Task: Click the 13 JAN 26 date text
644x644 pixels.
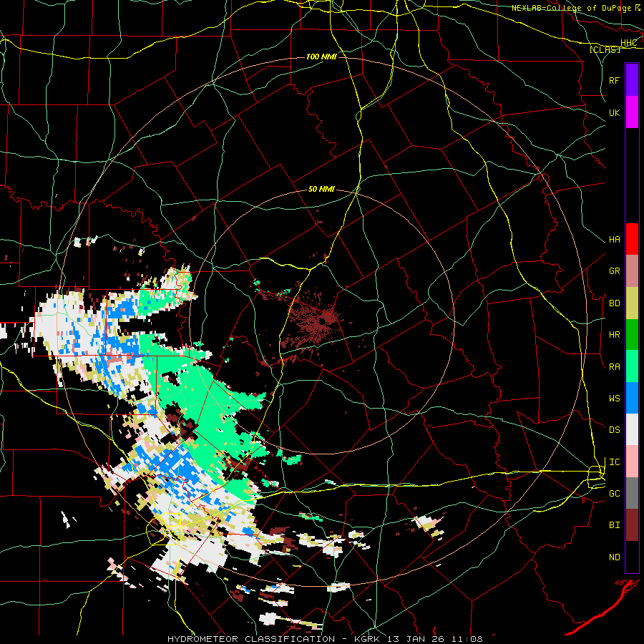Action: [x=419, y=639]
